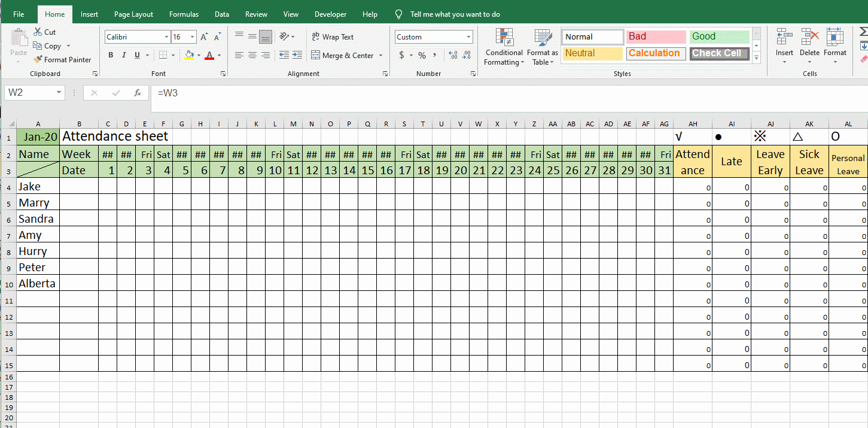
Task: Switch to the Page Layout tab
Action: coord(133,14)
